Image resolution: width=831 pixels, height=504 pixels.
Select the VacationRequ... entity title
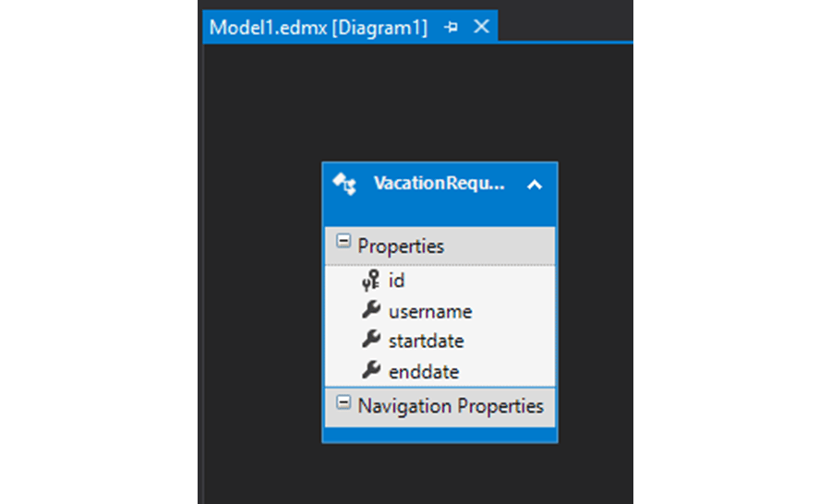click(439, 184)
